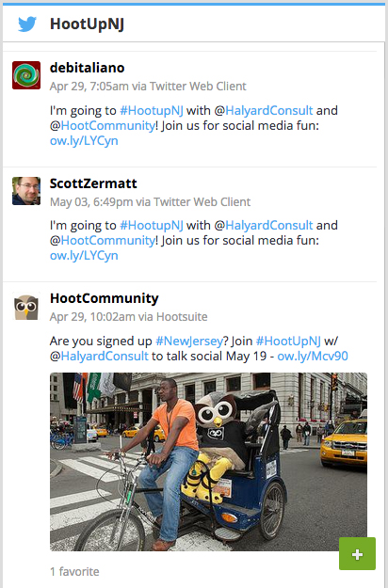Open HootCommunity username link
This screenshot has width=388, height=588.
105,298
